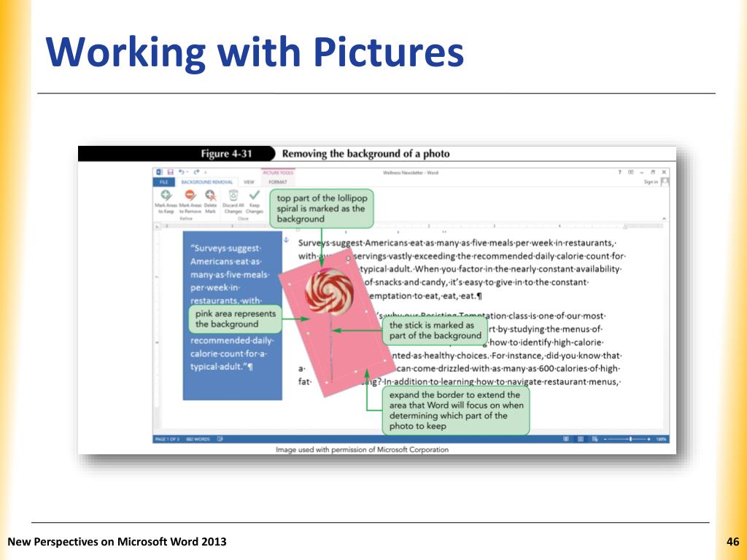Choose the Delete Mark tool
This screenshot has height=560, width=747.
tap(210, 201)
